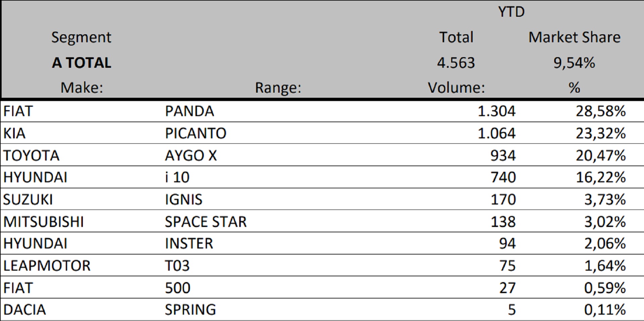Click the INSTER range cell
The image size is (644, 321).
189,243
